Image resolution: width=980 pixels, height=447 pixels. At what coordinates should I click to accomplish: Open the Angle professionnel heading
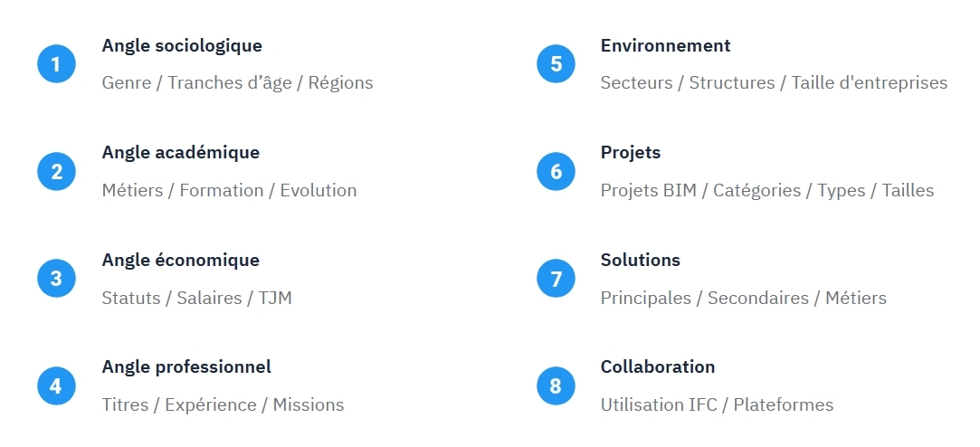pyautogui.click(x=186, y=366)
